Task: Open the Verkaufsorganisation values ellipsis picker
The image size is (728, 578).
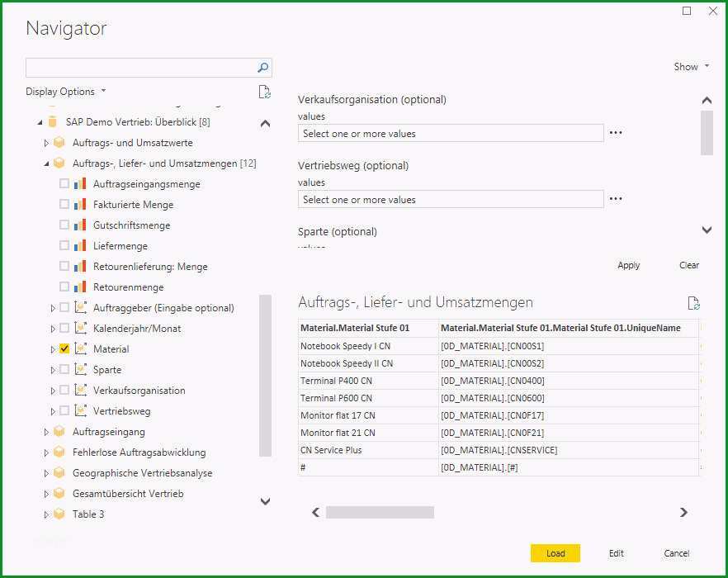Action: 616,133
